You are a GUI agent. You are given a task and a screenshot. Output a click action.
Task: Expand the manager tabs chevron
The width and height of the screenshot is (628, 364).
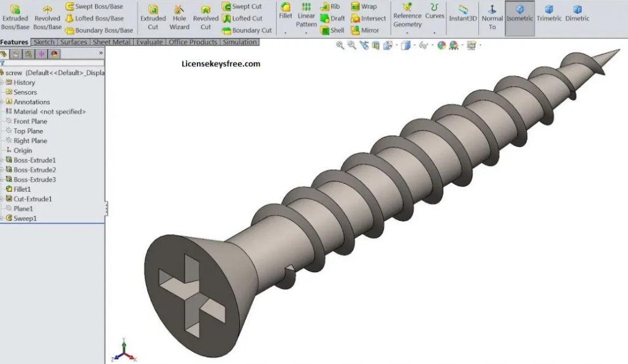click(101, 53)
